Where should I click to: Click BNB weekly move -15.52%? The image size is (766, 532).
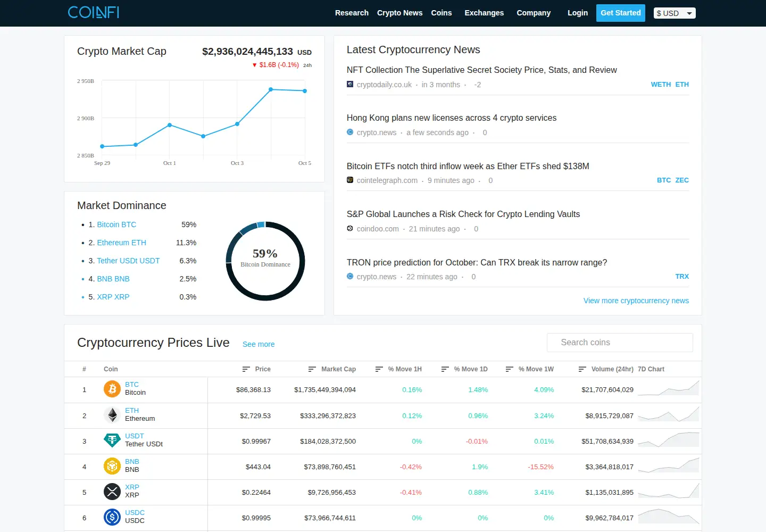[540, 467]
